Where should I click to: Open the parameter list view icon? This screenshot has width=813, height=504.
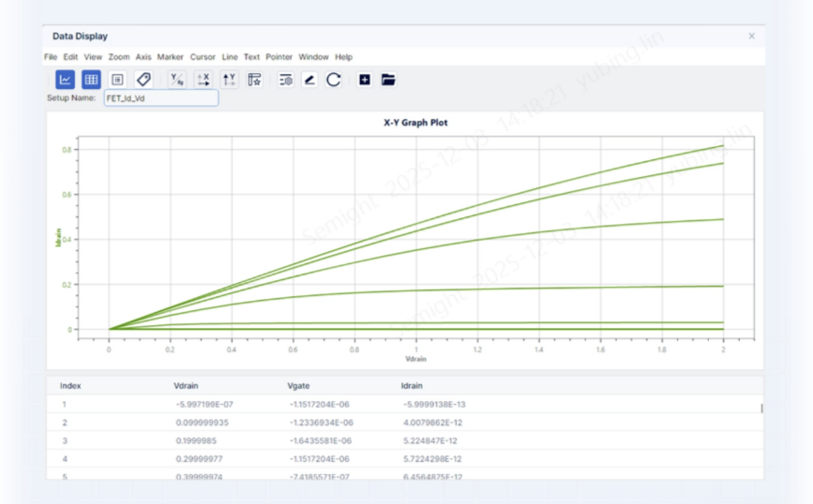point(118,80)
